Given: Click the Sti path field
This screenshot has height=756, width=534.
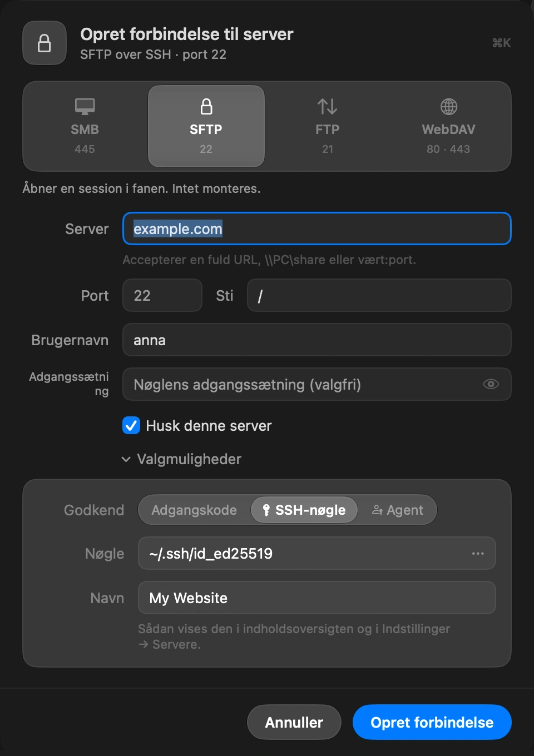Looking at the screenshot, I should click(379, 295).
